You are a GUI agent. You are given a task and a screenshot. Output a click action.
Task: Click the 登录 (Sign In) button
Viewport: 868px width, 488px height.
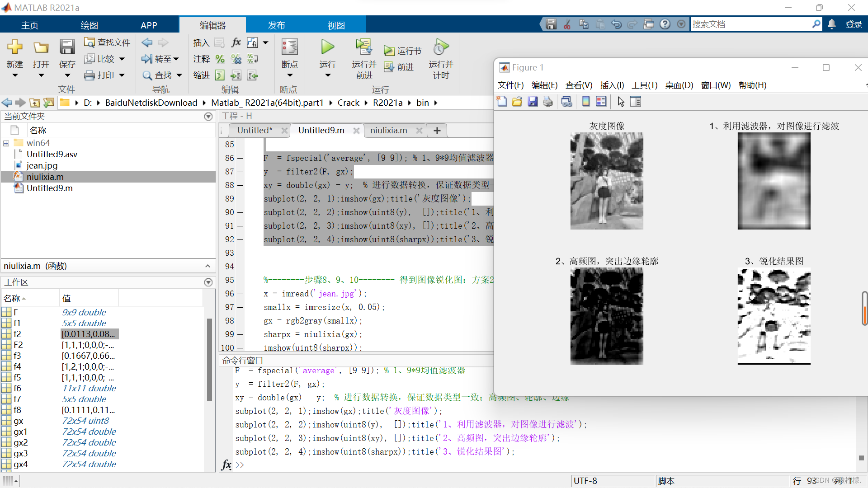[x=854, y=24]
